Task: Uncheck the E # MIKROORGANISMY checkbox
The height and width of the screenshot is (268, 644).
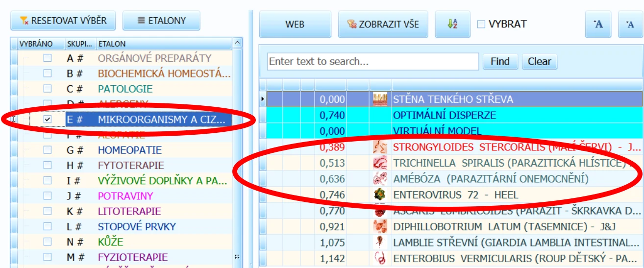Action: [48, 119]
